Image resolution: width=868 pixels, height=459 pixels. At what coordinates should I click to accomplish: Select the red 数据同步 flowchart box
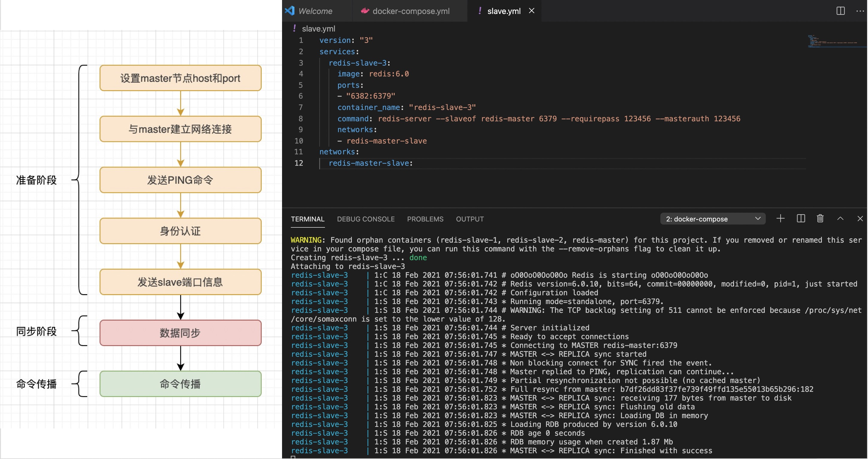pos(180,333)
